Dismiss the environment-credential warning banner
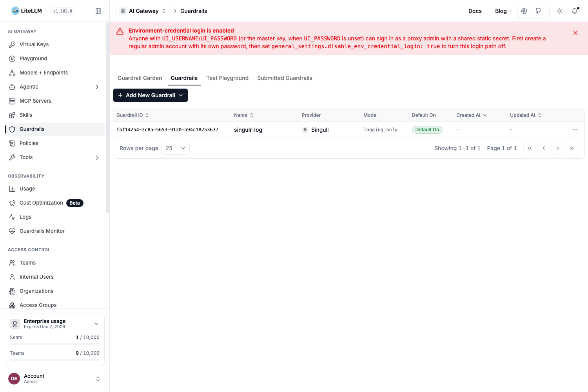 (575, 33)
